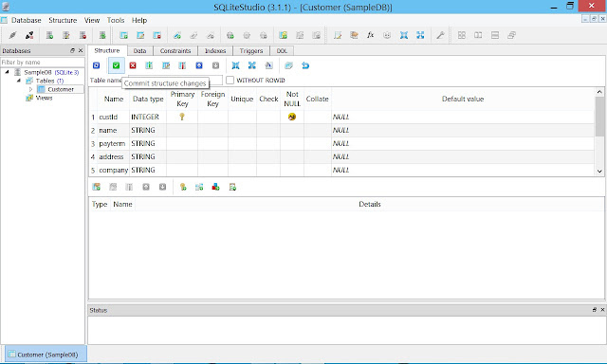Open the Database menu

[26, 20]
